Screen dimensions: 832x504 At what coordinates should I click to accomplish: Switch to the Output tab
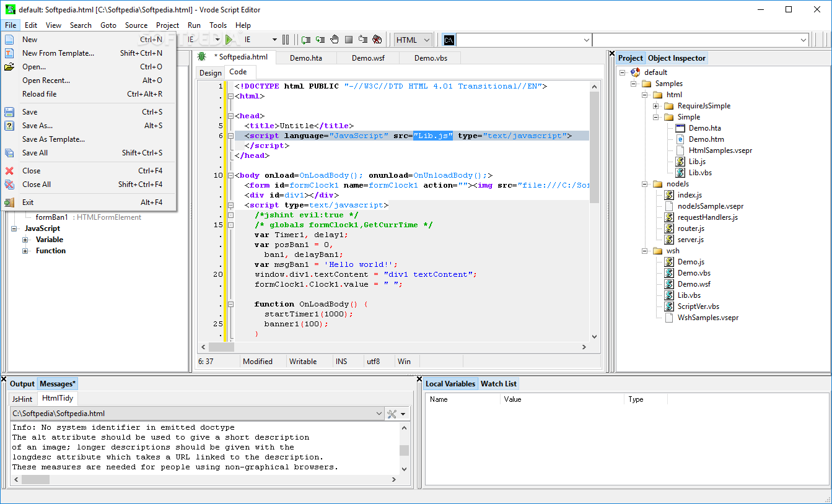click(22, 384)
